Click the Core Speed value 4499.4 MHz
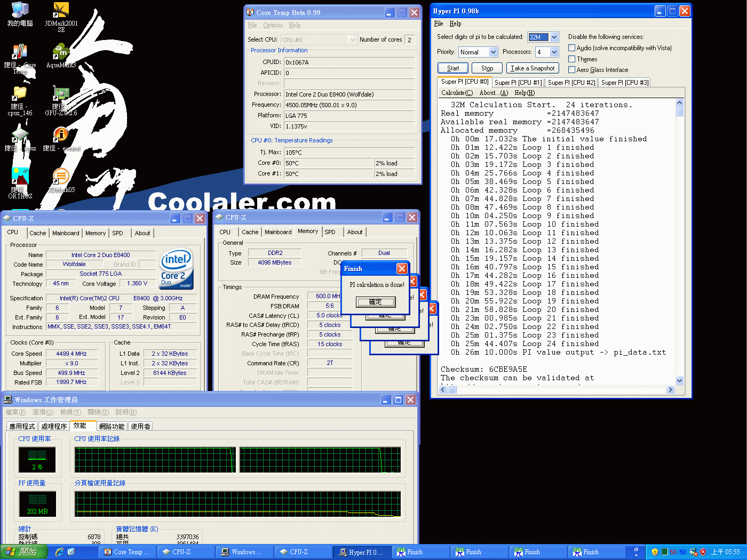 pos(71,354)
